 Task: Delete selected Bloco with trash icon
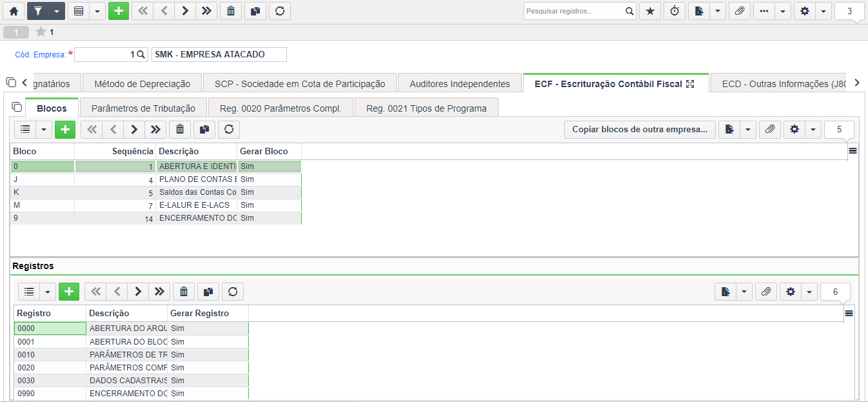pyautogui.click(x=180, y=129)
